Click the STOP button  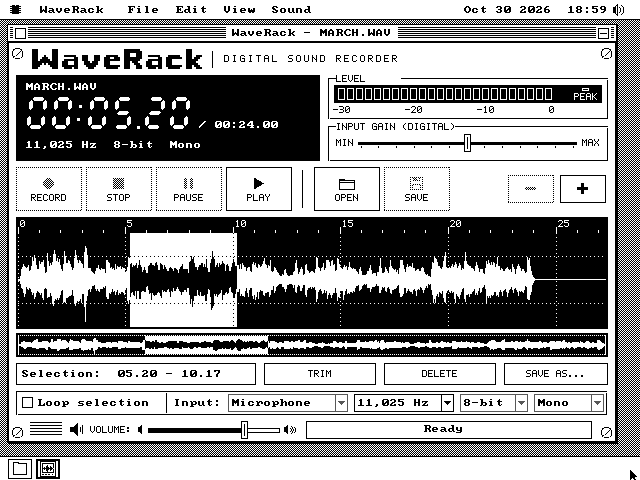tap(119, 189)
